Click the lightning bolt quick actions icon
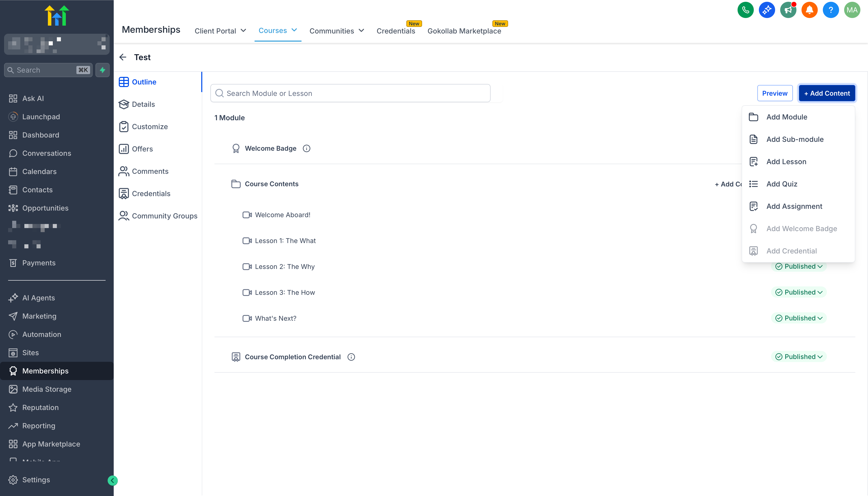This screenshot has height=496, width=868. [103, 70]
